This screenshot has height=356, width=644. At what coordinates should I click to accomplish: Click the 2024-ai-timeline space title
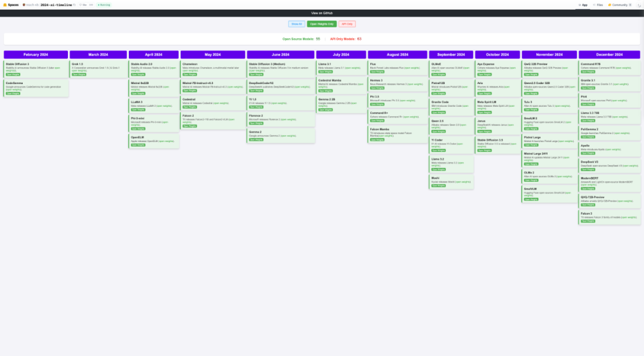click(56, 5)
